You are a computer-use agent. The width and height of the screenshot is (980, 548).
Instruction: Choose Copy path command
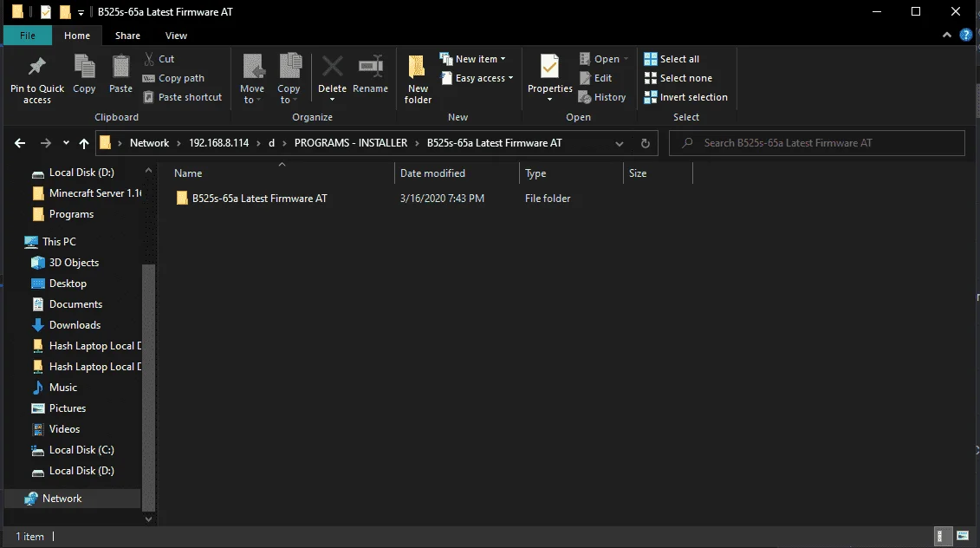click(174, 78)
